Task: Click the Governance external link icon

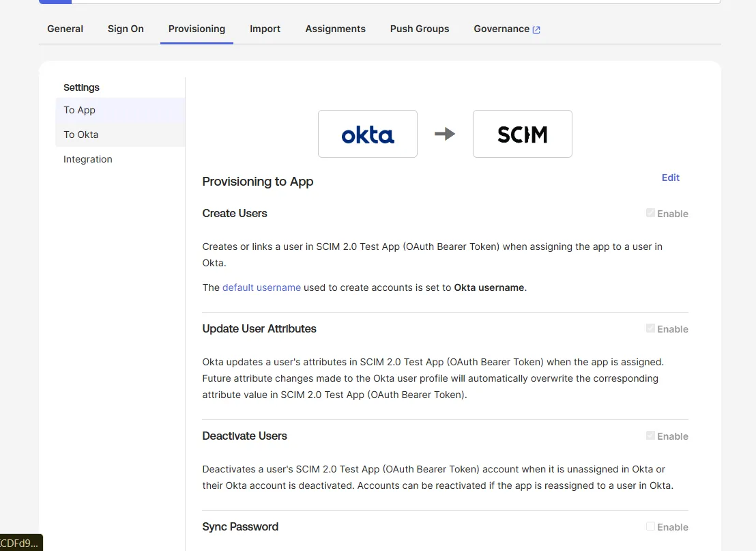Action: tap(536, 29)
